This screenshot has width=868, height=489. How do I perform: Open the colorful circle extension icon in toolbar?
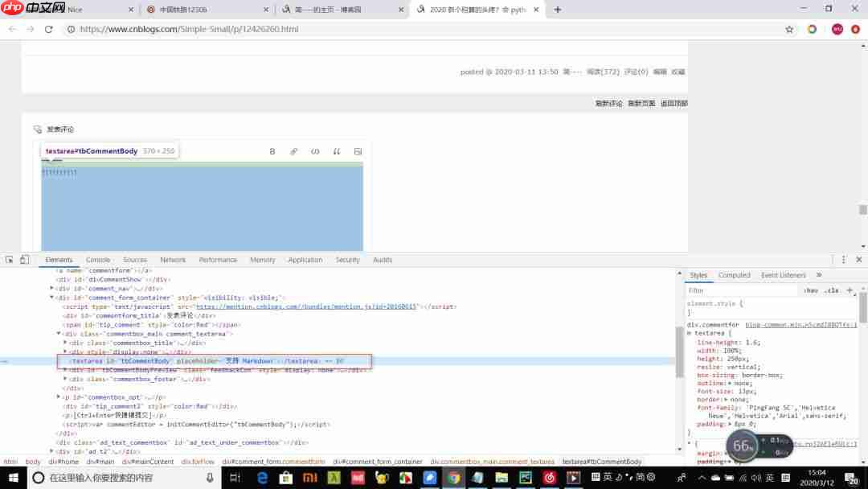[812, 29]
